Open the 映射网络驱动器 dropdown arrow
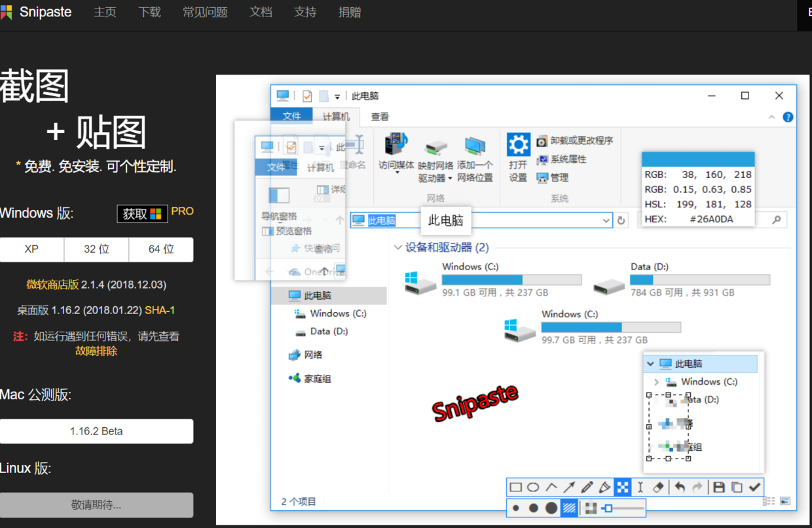This screenshot has height=528, width=812. click(x=450, y=179)
